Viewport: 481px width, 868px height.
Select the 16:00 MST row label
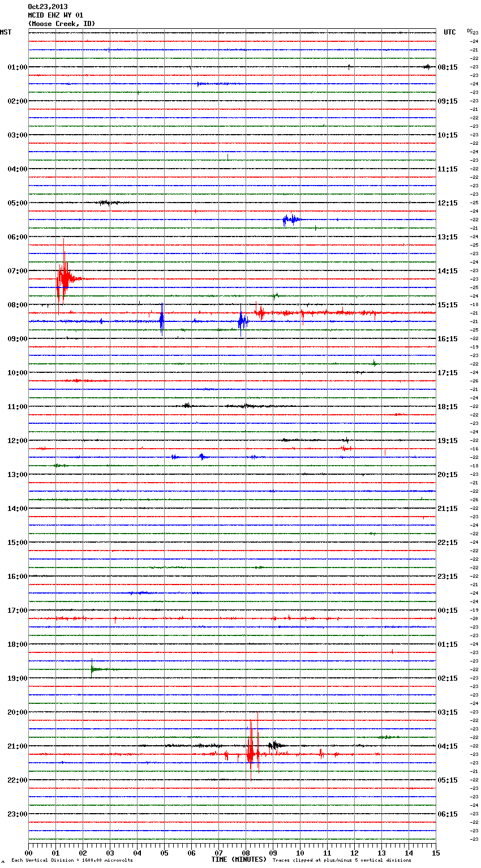coord(18,577)
